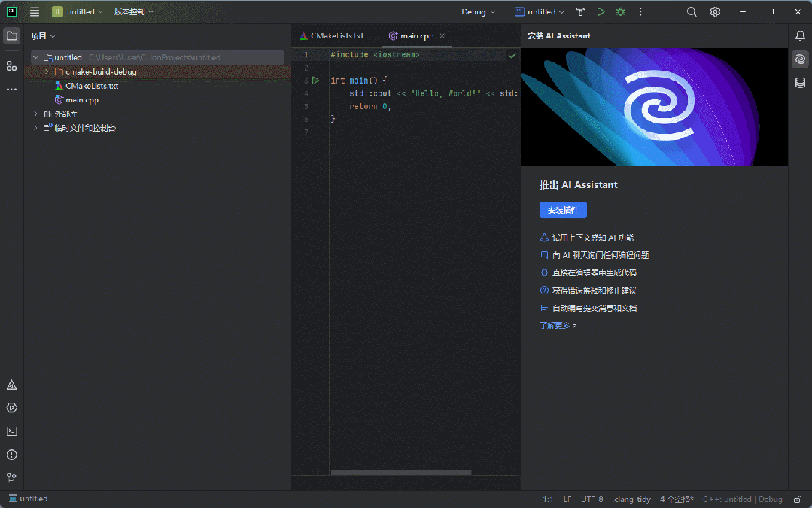Open the Services tool window

(x=11, y=408)
